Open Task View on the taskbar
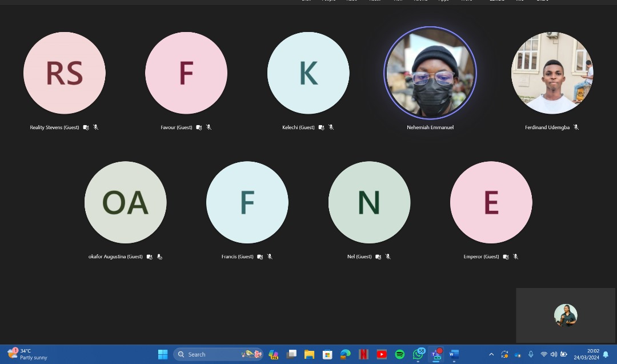 click(x=291, y=354)
